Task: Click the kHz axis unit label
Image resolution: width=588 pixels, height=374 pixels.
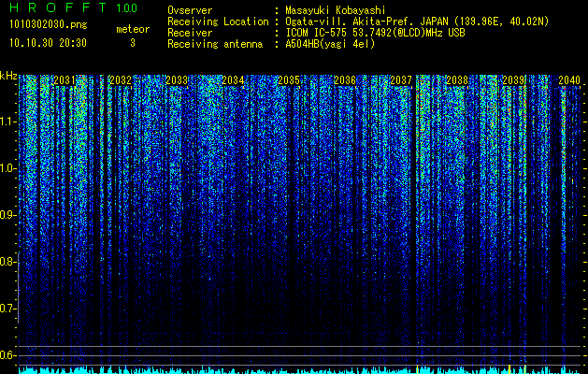Action: click(8, 76)
